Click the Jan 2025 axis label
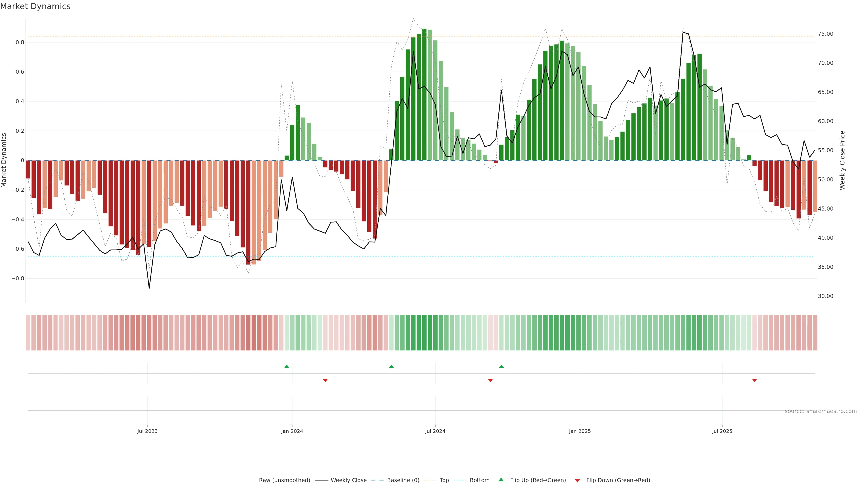 click(x=580, y=431)
